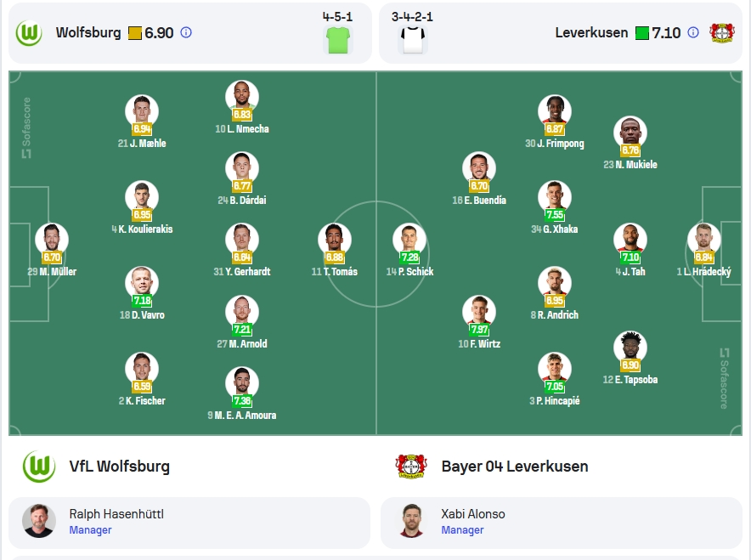Open the Wolfsburg club logo in header
Image resolution: width=751 pixels, height=560 pixels.
coord(29,33)
